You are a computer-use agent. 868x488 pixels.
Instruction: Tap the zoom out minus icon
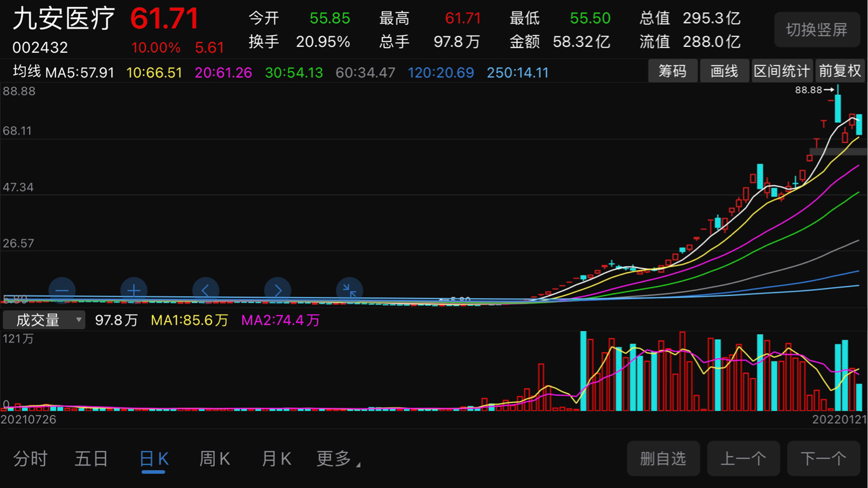[62, 291]
